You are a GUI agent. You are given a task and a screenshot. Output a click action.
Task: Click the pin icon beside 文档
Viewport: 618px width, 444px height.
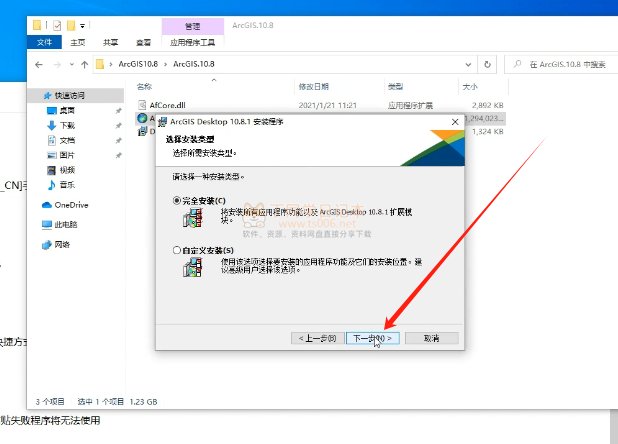click(x=118, y=141)
